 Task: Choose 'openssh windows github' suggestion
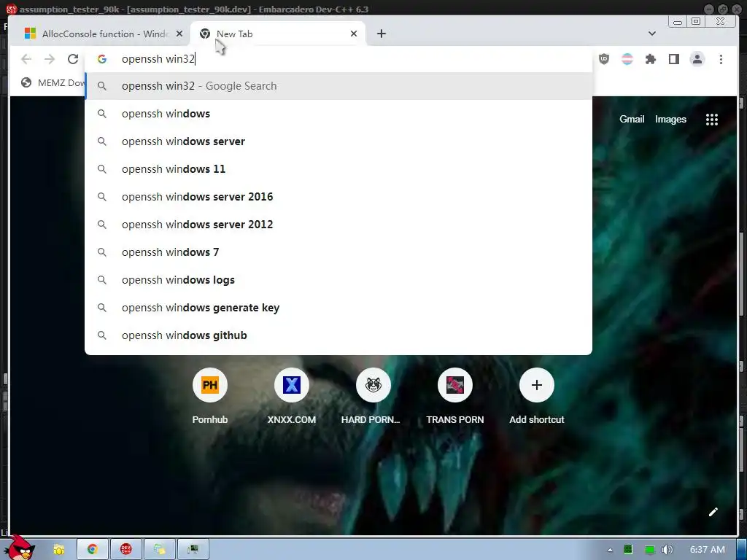click(338, 335)
